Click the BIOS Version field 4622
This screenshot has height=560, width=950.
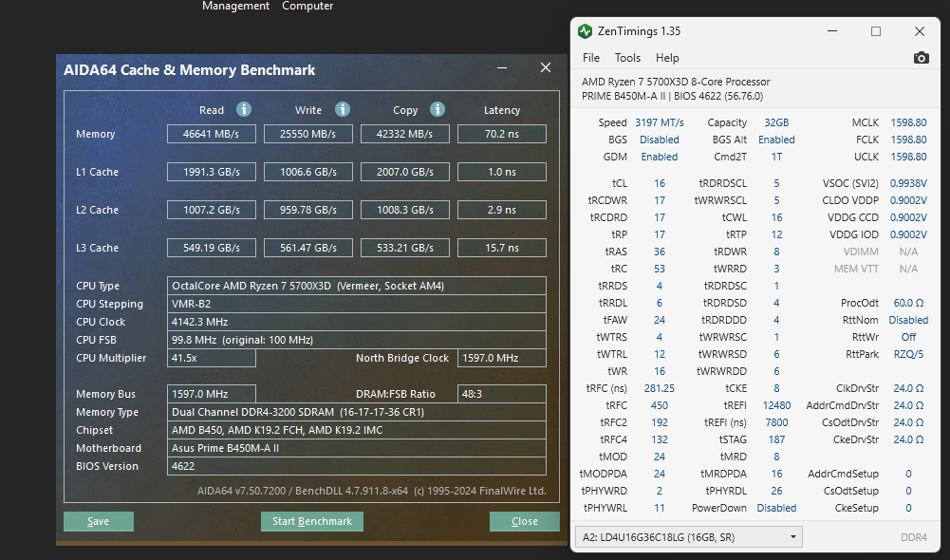[356, 466]
